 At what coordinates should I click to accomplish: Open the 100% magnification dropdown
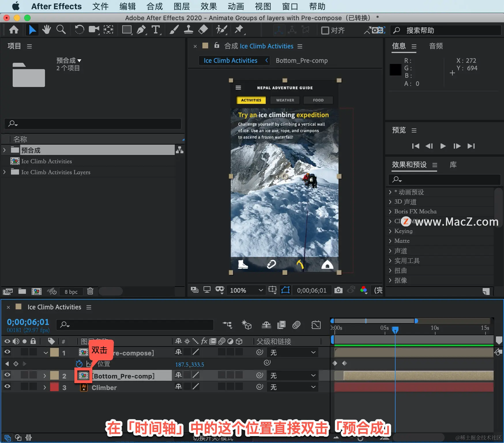point(246,290)
